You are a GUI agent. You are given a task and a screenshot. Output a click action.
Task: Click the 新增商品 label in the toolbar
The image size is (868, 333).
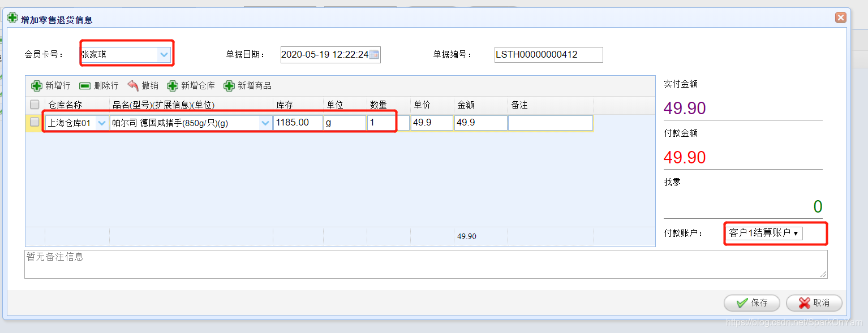point(255,86)
